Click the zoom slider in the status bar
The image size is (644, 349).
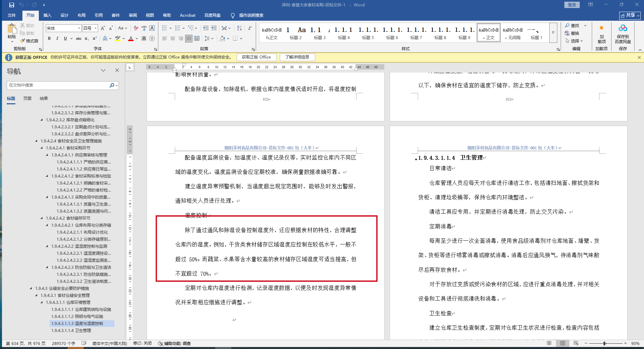tap(605, 343)
